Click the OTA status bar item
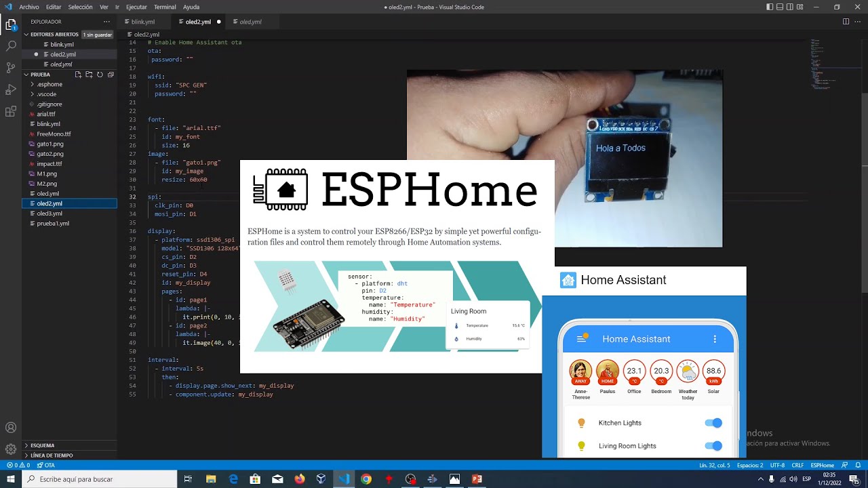 [46, 466]
